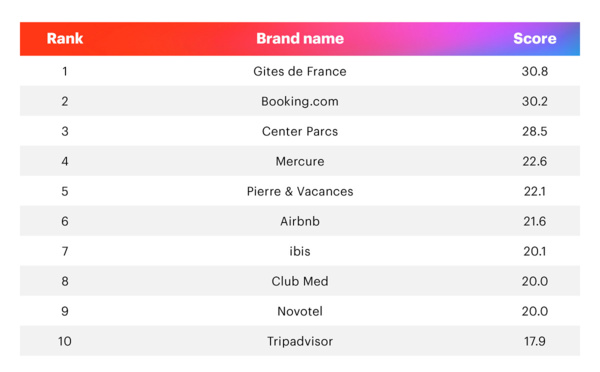The image size is (600, 372).
Task: Click on Pierre & Vacances
Action: point(300,191)
